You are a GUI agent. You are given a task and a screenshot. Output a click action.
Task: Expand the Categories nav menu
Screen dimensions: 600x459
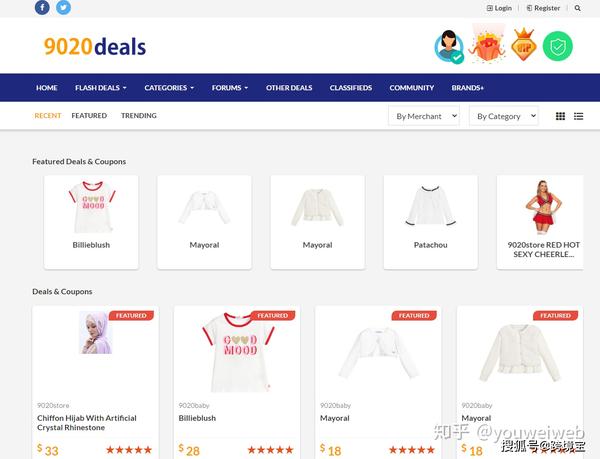click(169, 88)
